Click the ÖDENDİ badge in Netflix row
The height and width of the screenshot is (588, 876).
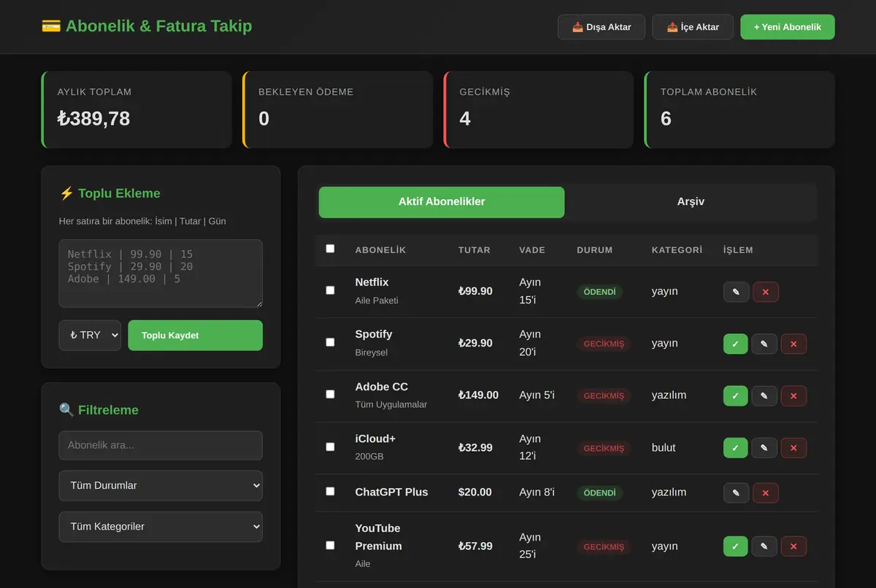(x=599, y=292)
